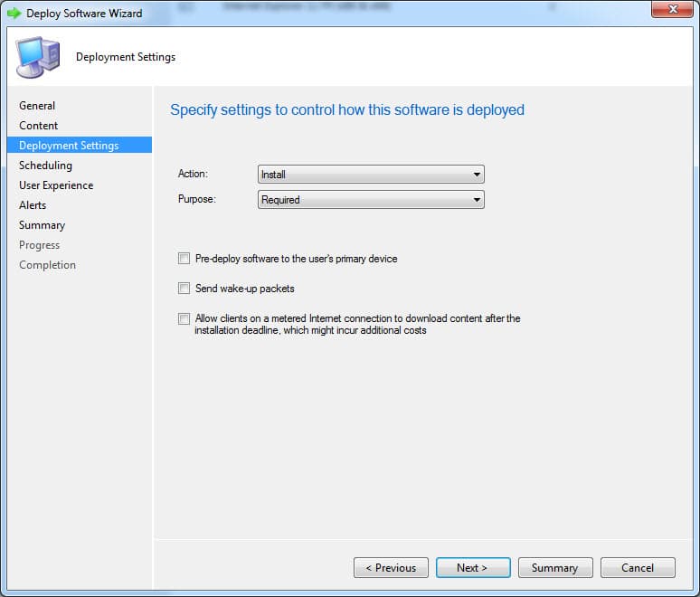The height and width of the screenshot is (597, 700).
Task: Jump to the Scheduling page
Action: pos(45,166)
